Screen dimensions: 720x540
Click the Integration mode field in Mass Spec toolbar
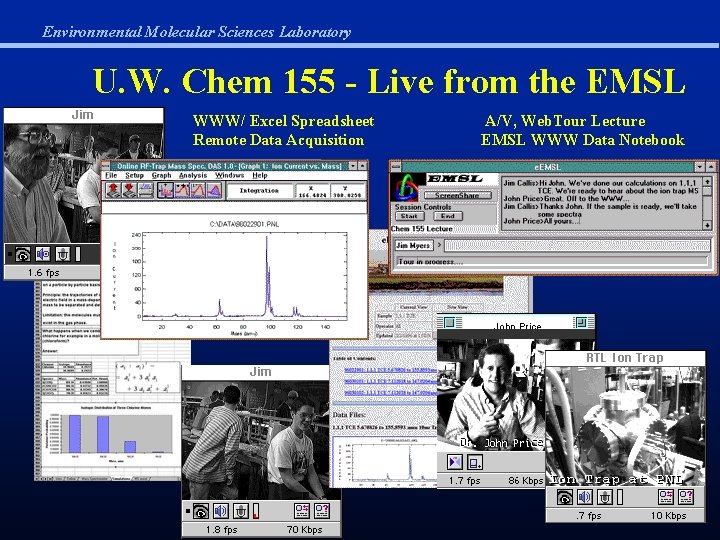(259, 191)
